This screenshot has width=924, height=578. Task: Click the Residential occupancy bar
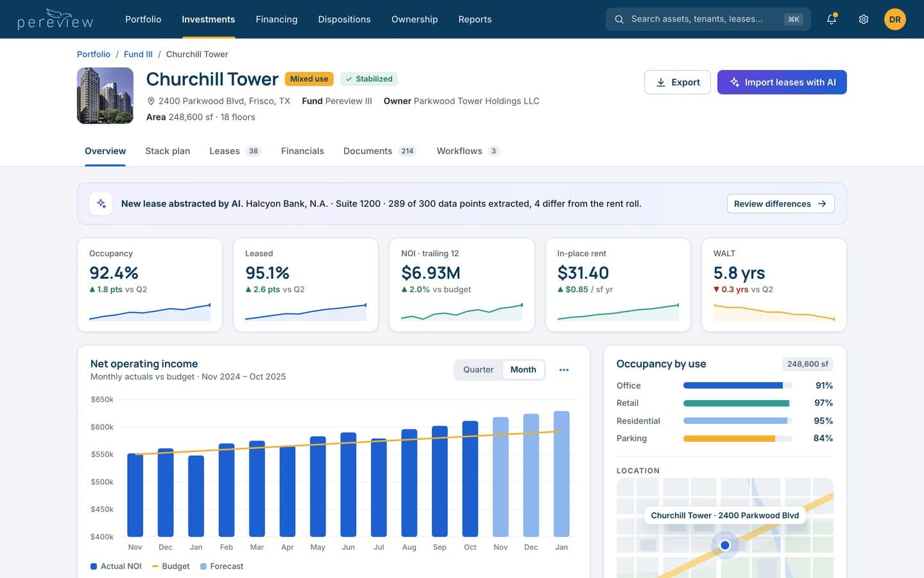point(737,421)
